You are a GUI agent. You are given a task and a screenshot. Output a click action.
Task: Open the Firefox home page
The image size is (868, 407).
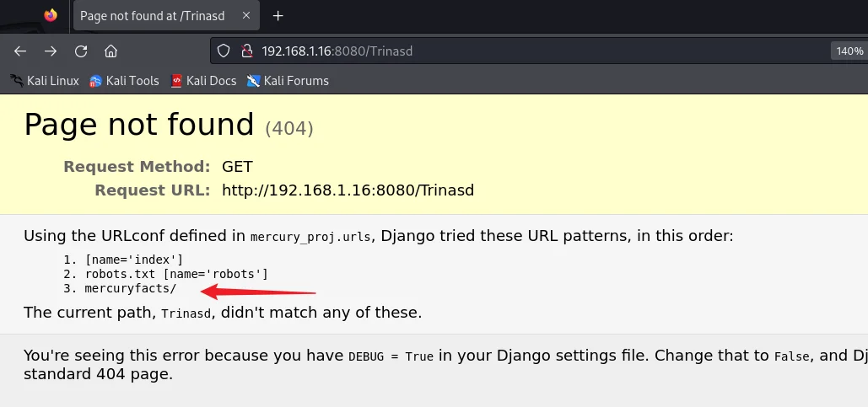(111, 51)
